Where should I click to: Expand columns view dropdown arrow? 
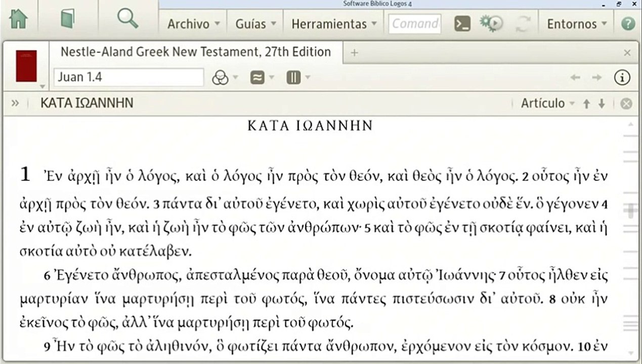(308, 78)
